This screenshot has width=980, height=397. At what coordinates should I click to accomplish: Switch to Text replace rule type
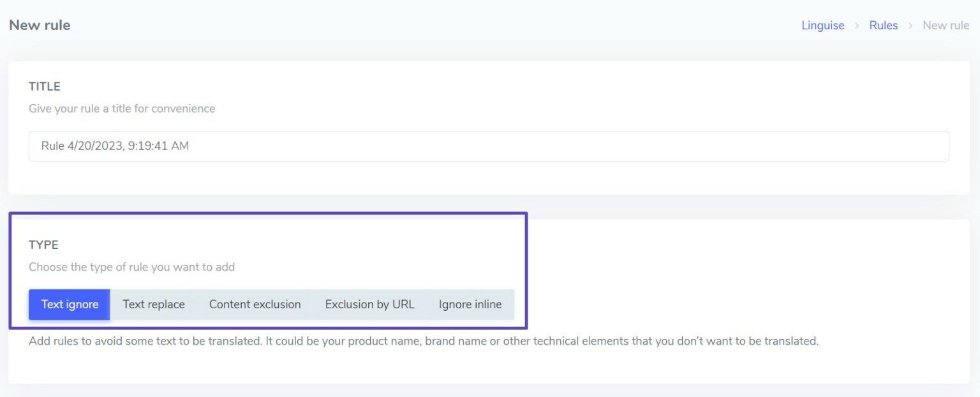[x=154, y=304]
